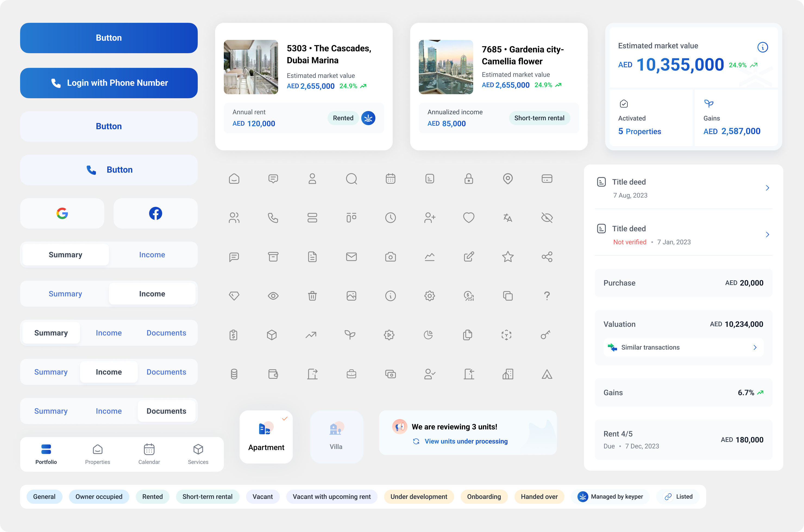804x532 pixels.
Task: Click the briefcase icon
Action: 351,374
